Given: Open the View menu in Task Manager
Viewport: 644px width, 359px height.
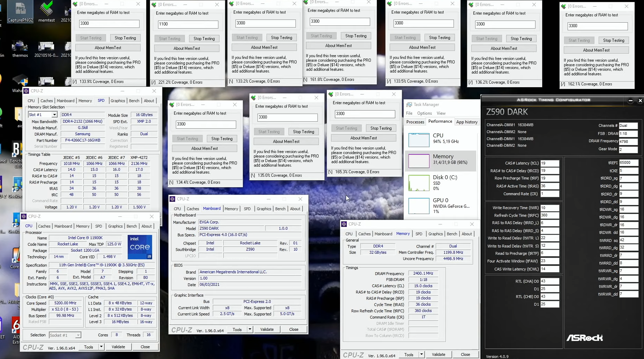Looking at the screenshot, I should (441, 113).
